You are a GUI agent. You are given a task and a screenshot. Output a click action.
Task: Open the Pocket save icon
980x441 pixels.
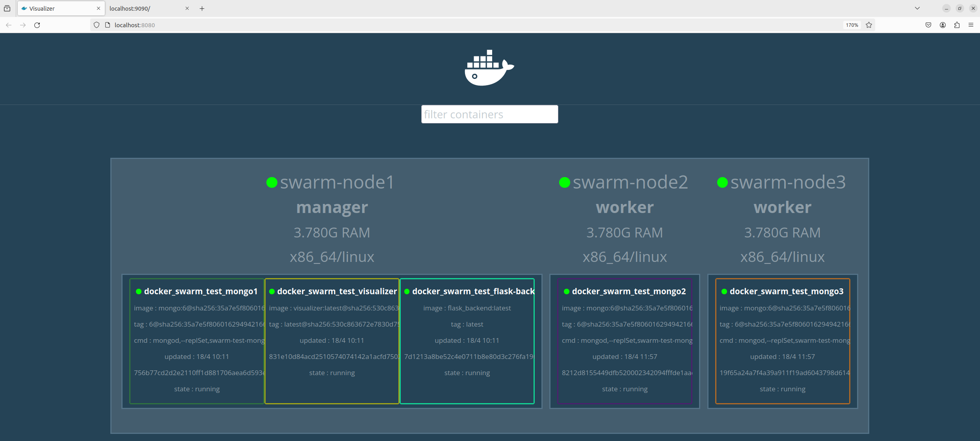click(928, 25)
